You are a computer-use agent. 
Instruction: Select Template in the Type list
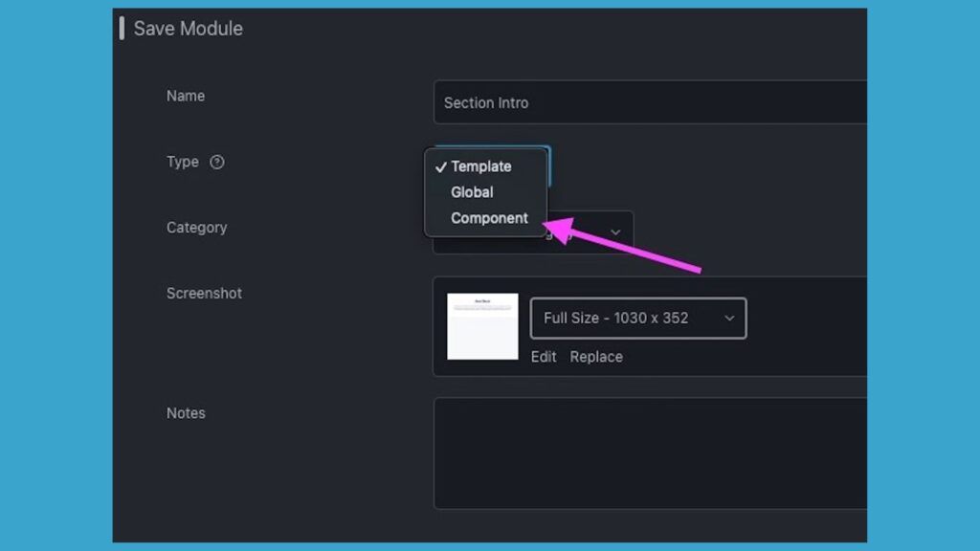point(481,166)
